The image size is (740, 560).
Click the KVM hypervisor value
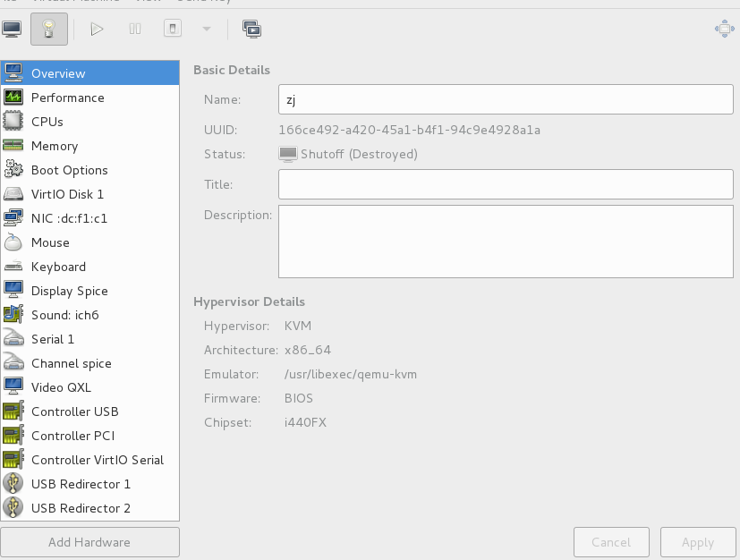click(x=298, y=326)
